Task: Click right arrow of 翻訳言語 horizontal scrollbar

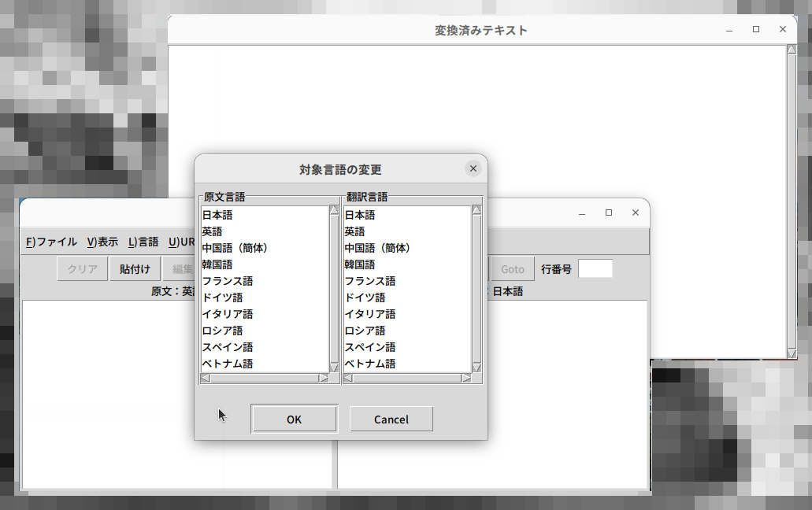Action: [466, 379]
